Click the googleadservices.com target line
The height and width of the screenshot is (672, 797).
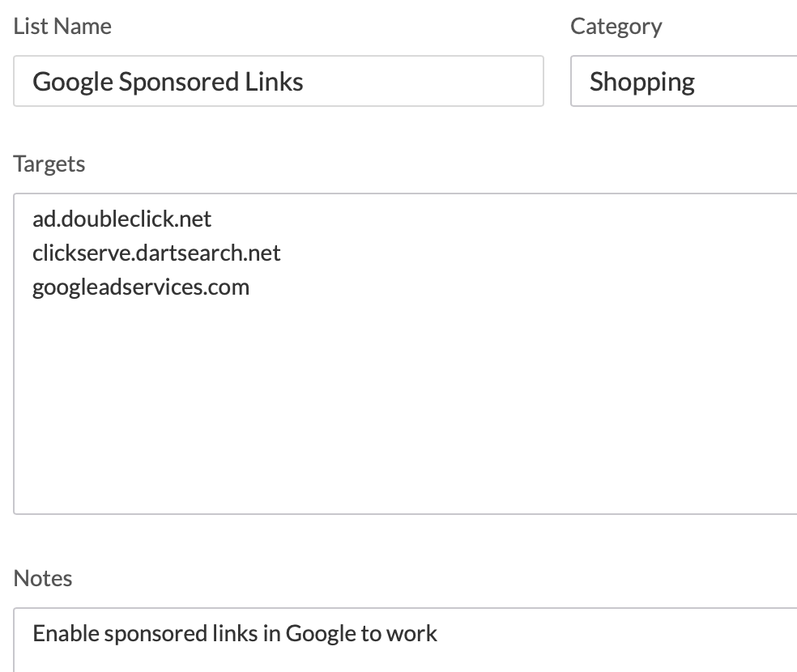pyautogui.click(x=141, y=287)
